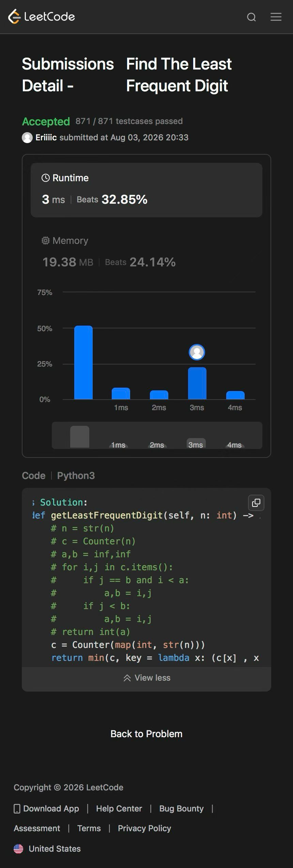Click the Download App phone icon
The image size is (293, 868).
click(x=17, y=808)
